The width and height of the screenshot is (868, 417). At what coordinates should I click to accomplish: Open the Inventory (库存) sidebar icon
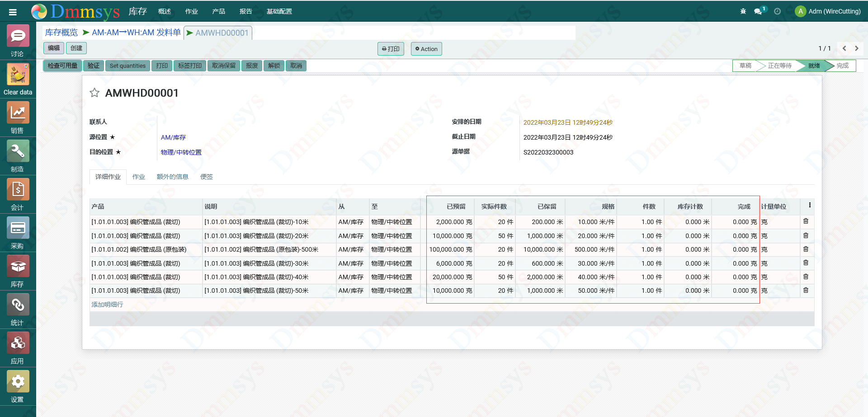tap(18, 266)
